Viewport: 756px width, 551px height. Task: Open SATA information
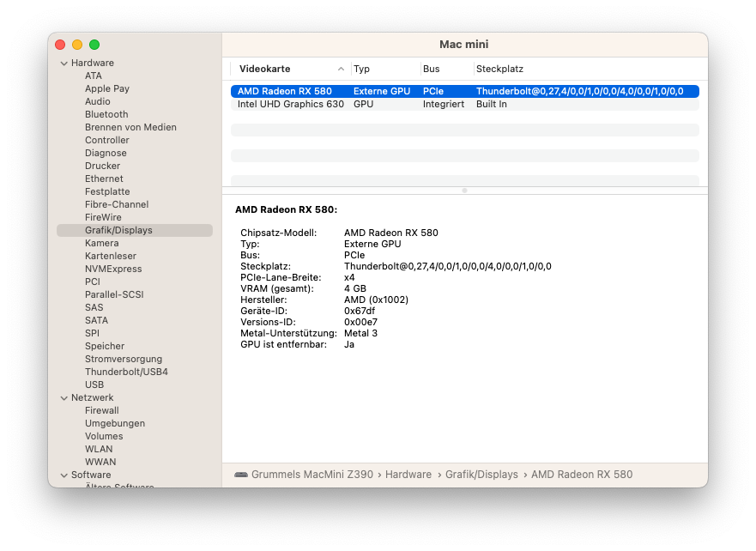(x=96, y=320)
